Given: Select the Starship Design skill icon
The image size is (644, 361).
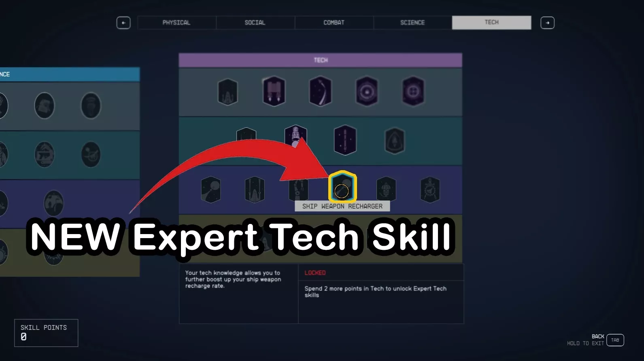Looking at the screenshot, I should [x=386, y=189].
